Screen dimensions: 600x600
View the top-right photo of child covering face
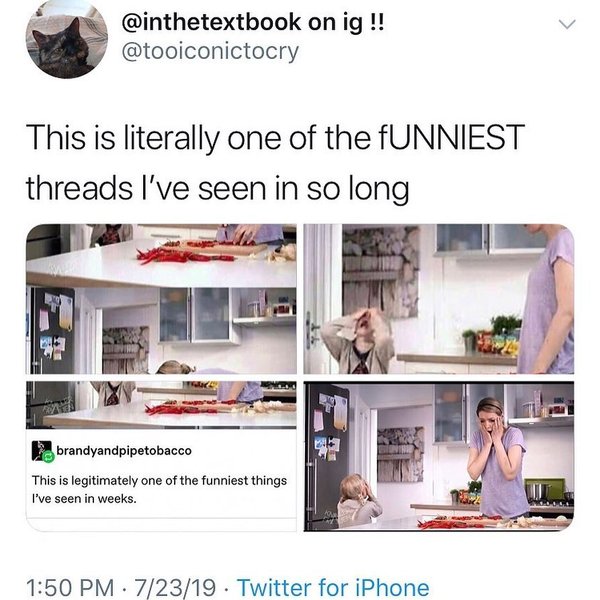pyautogui.click(x=438, y=298)
